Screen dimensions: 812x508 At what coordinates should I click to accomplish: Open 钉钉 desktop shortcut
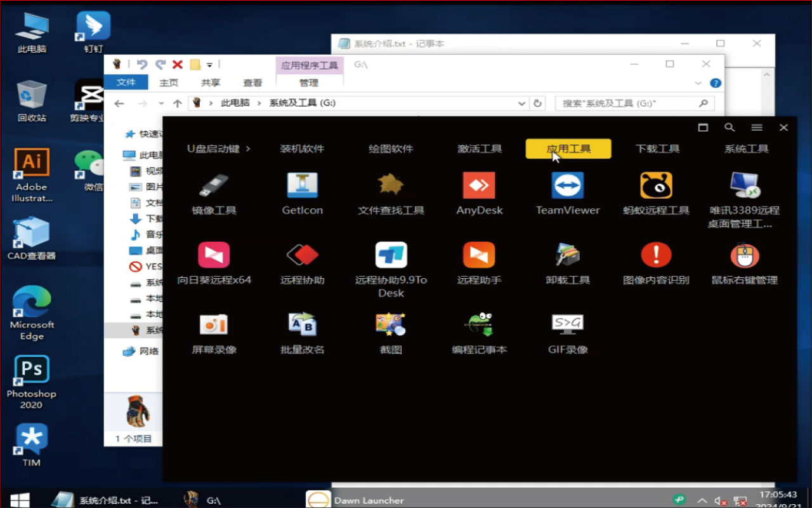[x=93, y=32]
